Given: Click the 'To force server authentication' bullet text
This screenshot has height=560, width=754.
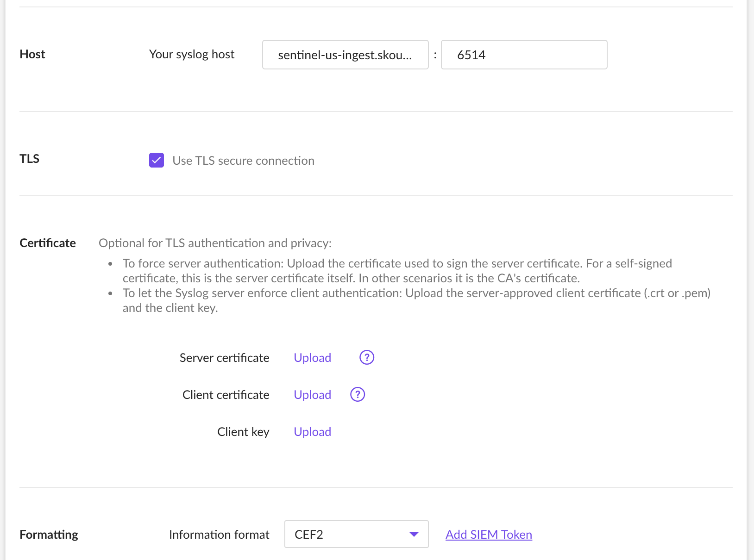Looking at the screenshot, I should pyautogui.click(x=397, y=271).
